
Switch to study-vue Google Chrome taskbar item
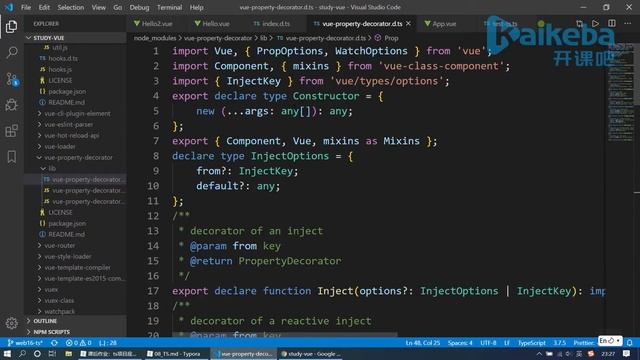tap(311, 354)
